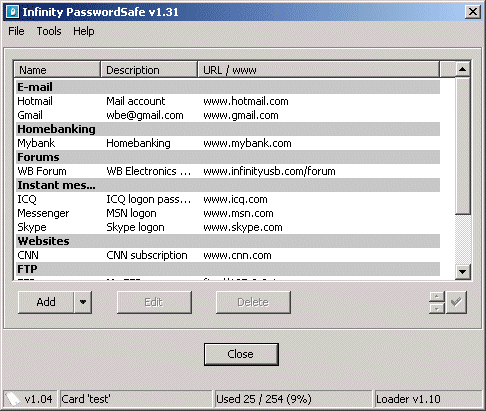Select the Websites group header
Screen dimensions: 486x411
[228, 241]
